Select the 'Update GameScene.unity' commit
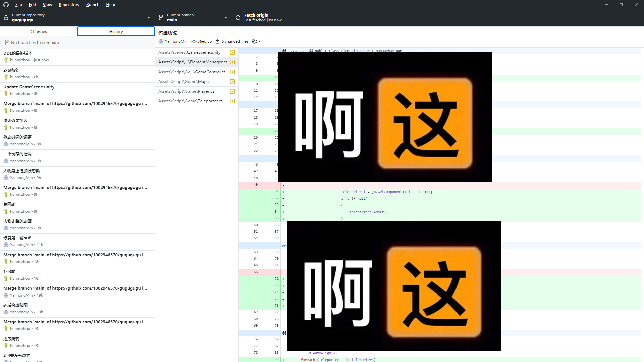This screenshot has height=362, width=644. click(x=77, y=90)
